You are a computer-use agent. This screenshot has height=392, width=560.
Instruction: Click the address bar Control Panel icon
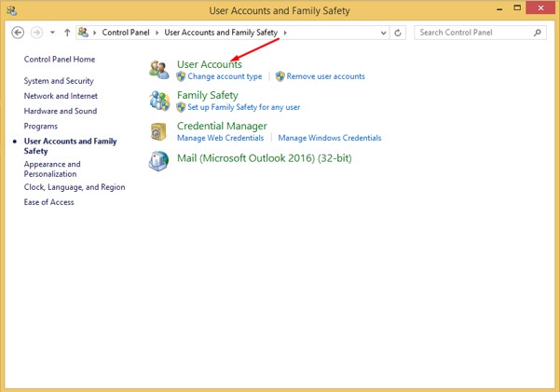[x=83, y=33]
